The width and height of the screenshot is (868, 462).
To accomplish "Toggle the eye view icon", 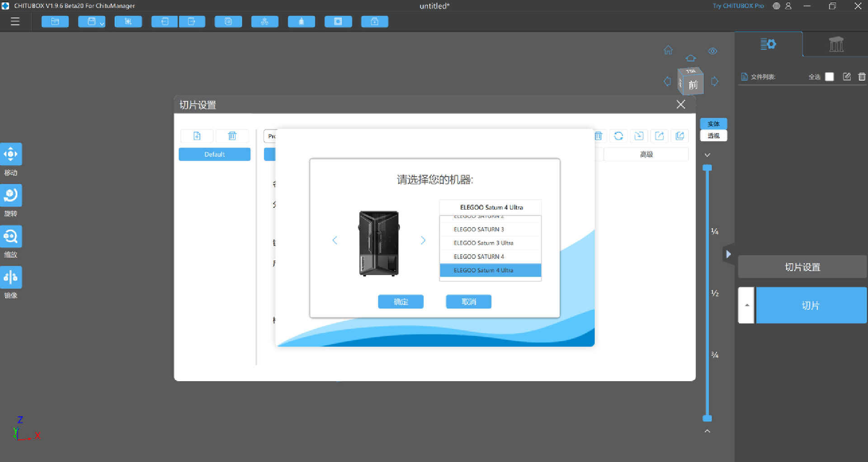I will 713,51.
